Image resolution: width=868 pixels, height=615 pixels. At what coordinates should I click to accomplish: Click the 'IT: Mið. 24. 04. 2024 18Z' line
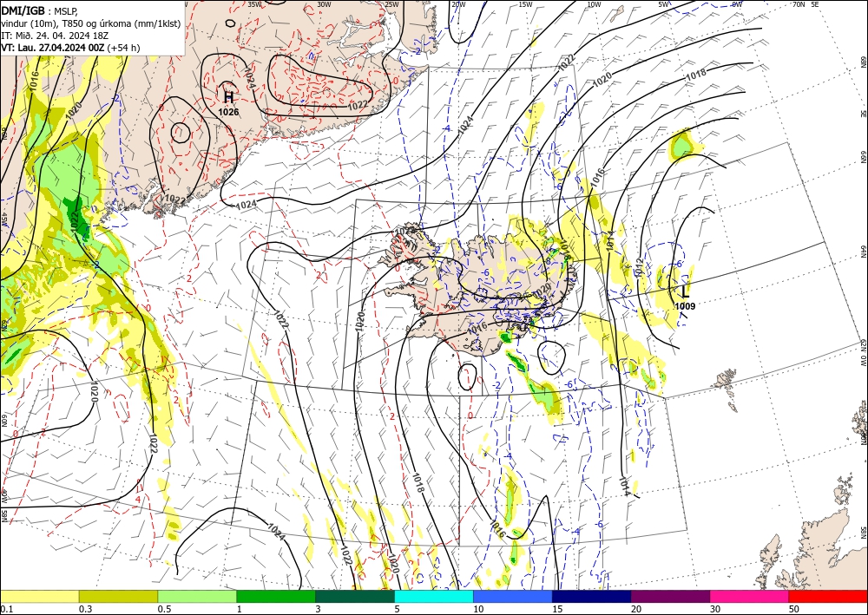[x=56, y=35]
